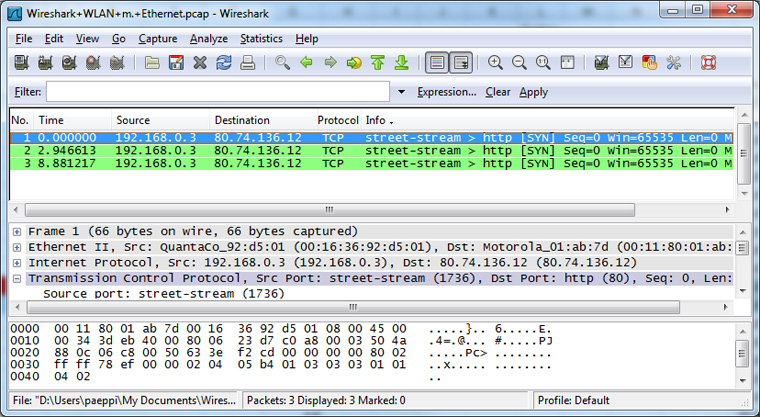Jump to the last packet icon
The width and height of the screenshot is (760, 417).
click(401, 63)
